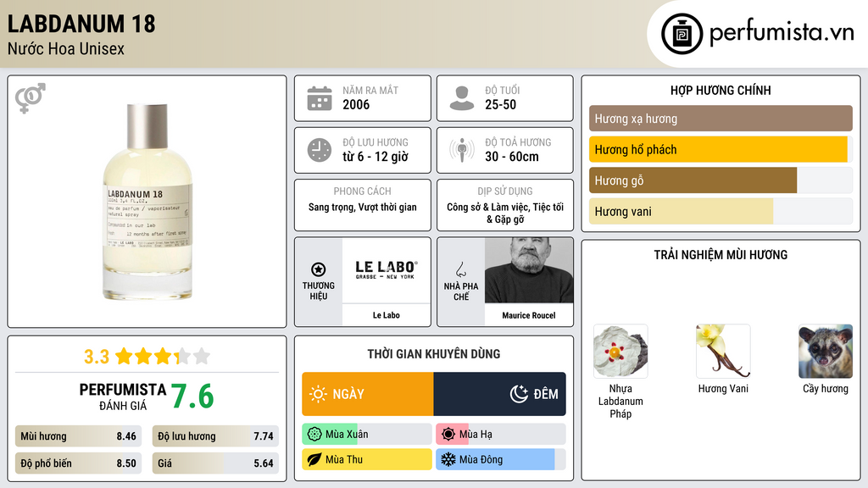Image resolution: width=868 pixels, height=488 pixels.
Task: Click the nose icon above Nhà pha chế
Action: (460, 270)
